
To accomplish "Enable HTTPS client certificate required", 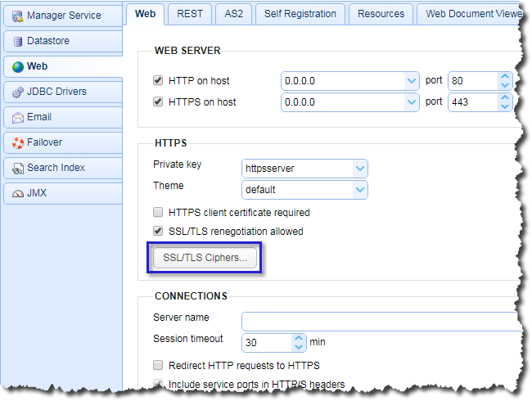I will (x=158, y=213).
